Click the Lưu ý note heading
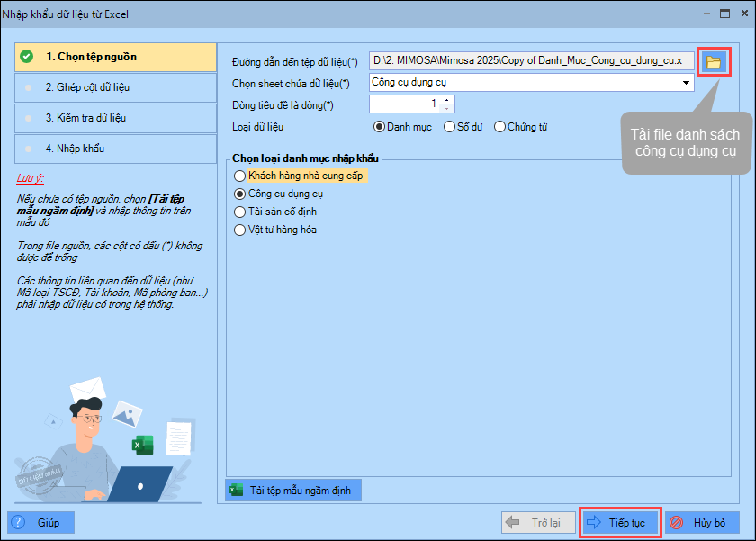This screenshot has width=756, height=541. (31, 178)
